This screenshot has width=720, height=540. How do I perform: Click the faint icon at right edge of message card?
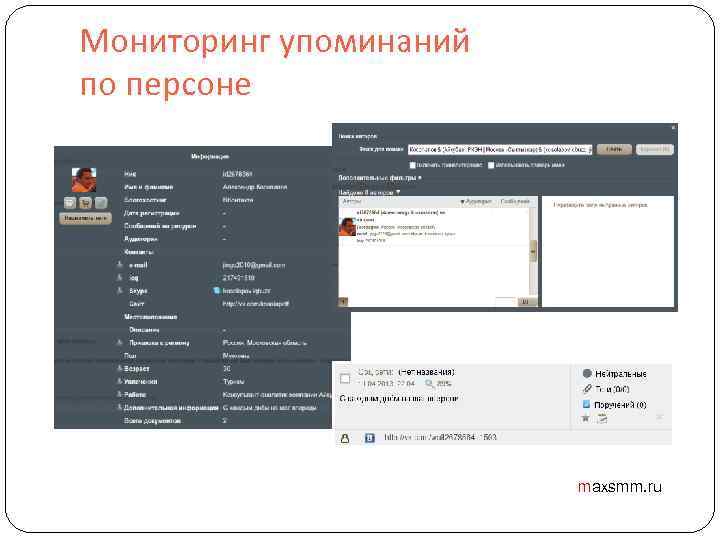tap(659, 417)
